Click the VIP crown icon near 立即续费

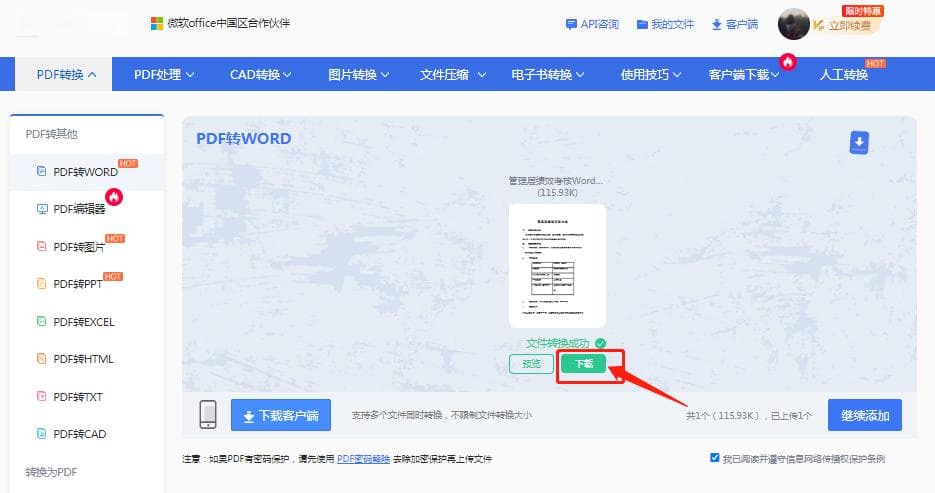pos(818,25)
